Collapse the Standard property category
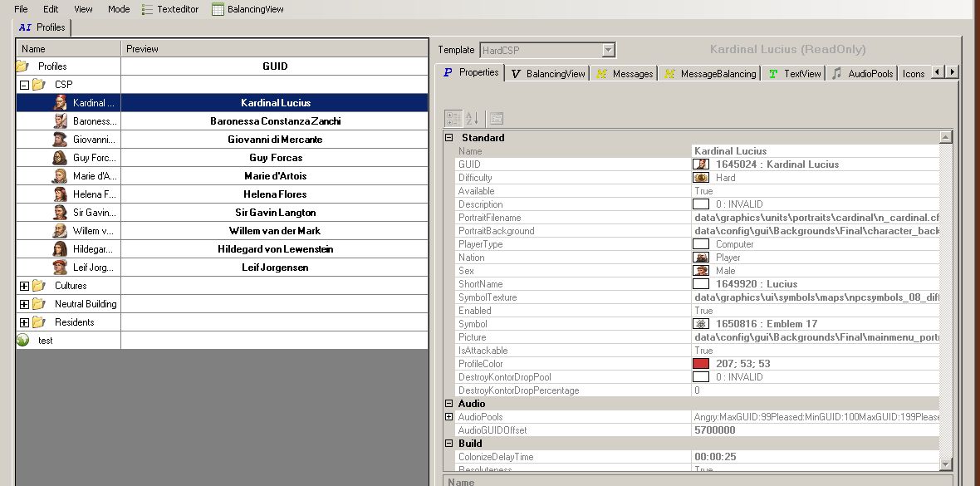 [449, 138]
